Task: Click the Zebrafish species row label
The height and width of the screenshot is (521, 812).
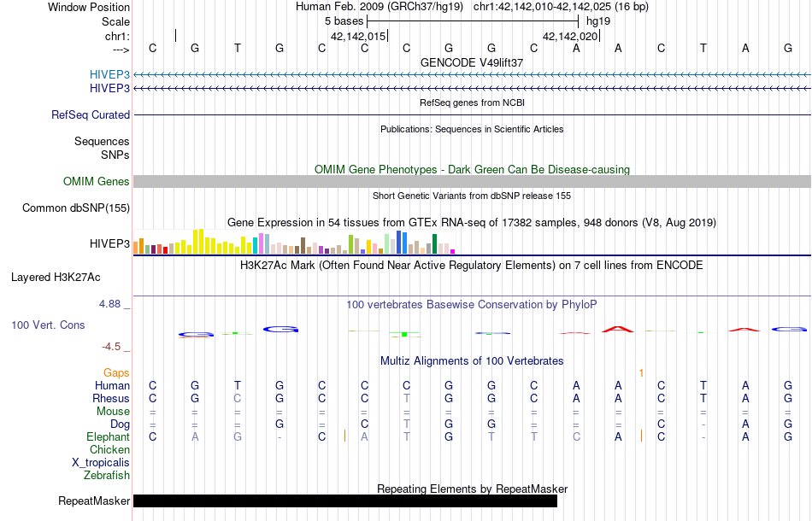Action: pos(107,475)
